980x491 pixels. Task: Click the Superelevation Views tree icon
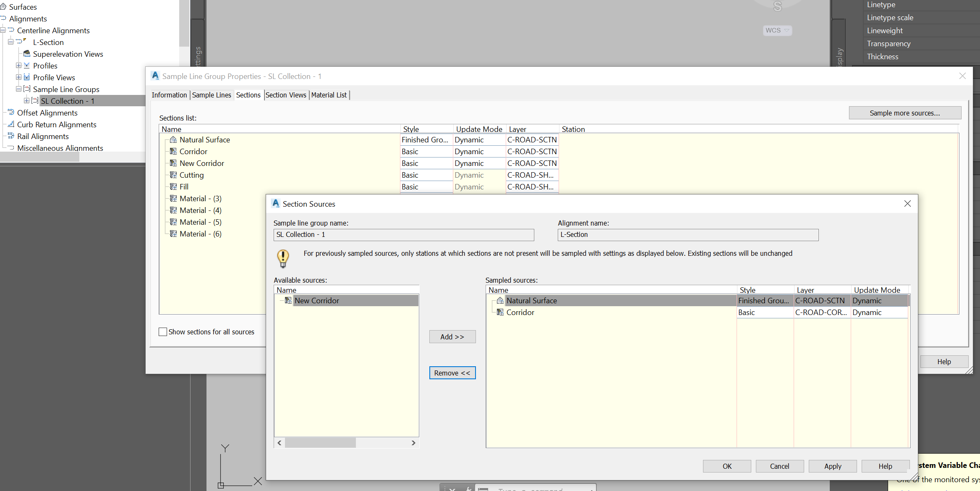(27, 54)
